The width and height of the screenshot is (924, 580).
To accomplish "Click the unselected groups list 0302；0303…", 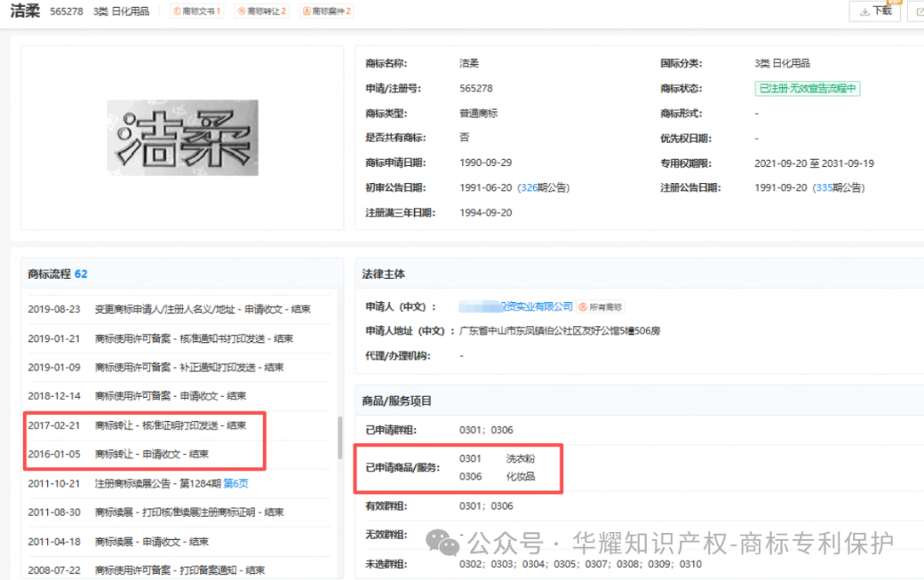I will tap(580, 564).
